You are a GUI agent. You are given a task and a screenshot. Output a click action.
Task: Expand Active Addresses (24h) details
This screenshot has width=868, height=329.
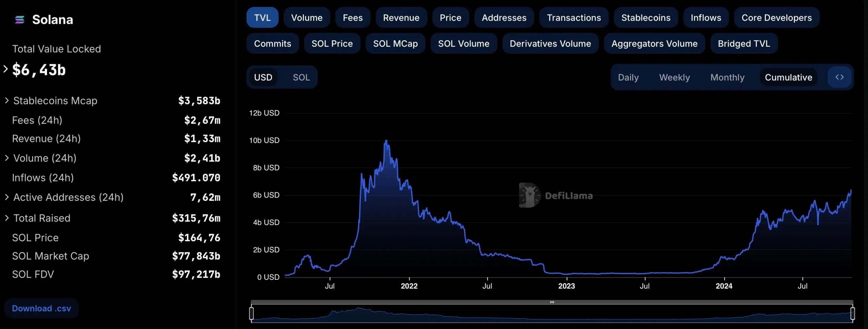pos(7,197)
